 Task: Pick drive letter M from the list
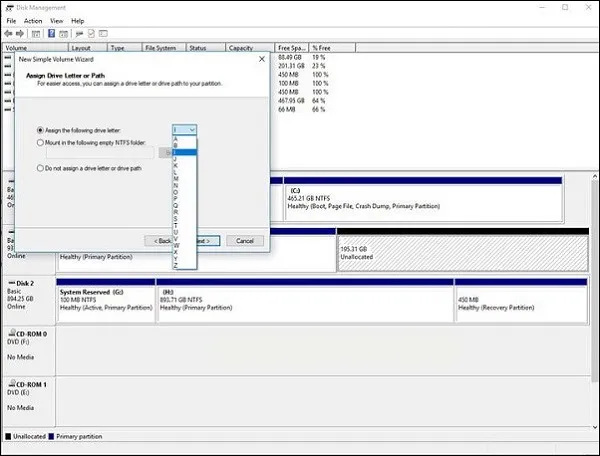coord(184,179)
